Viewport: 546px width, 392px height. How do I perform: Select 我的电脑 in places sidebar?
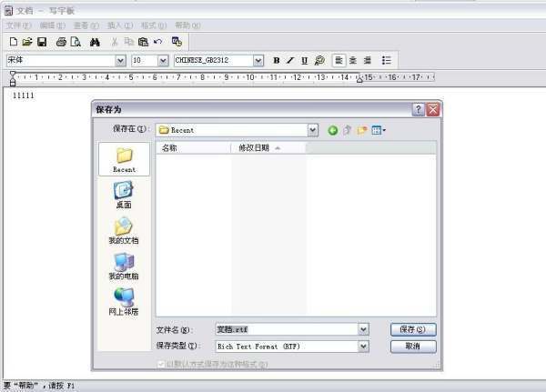(124, 266)
